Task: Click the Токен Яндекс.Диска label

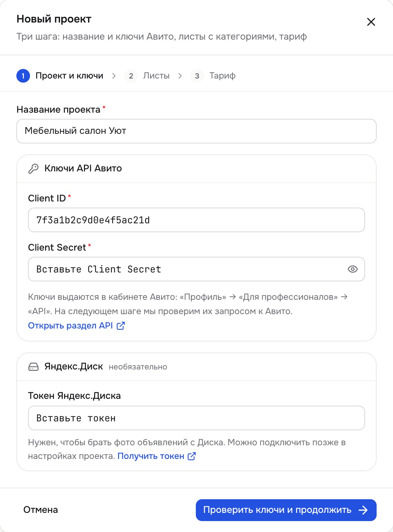Action: click(x=74, y=396)
